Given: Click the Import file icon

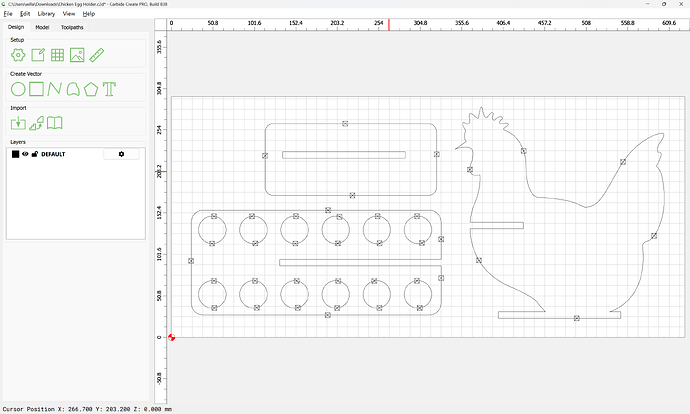Looking at the screenshot, I should 18,123.
